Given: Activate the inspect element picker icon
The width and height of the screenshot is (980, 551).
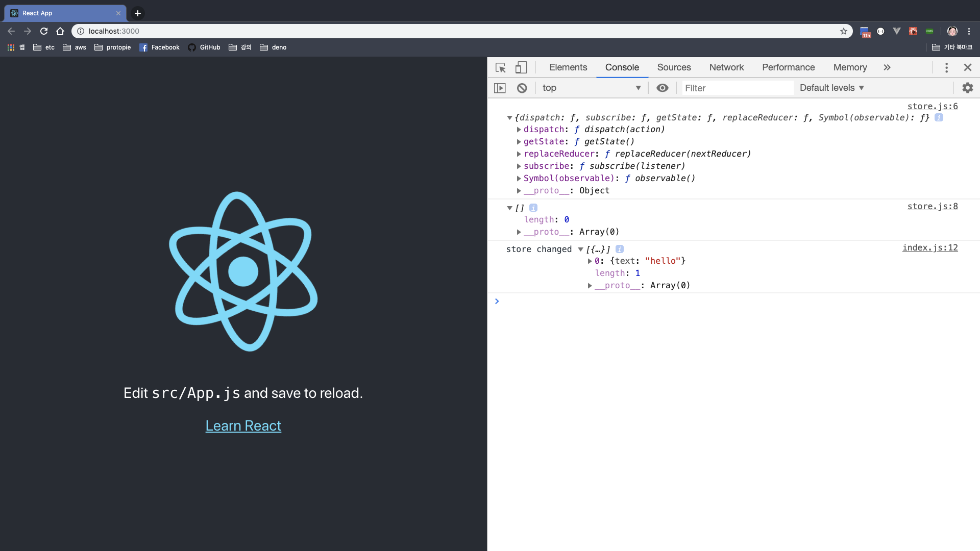Looking at the screenshot, I should click(x=500, y=67).
